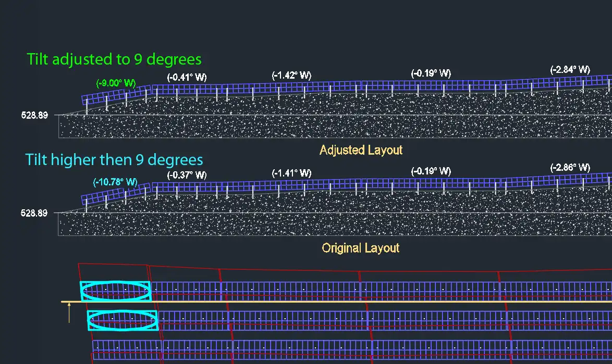Click the "Original Layout" title text
This screenshot has width=612, height=364.
click(360, 248)
